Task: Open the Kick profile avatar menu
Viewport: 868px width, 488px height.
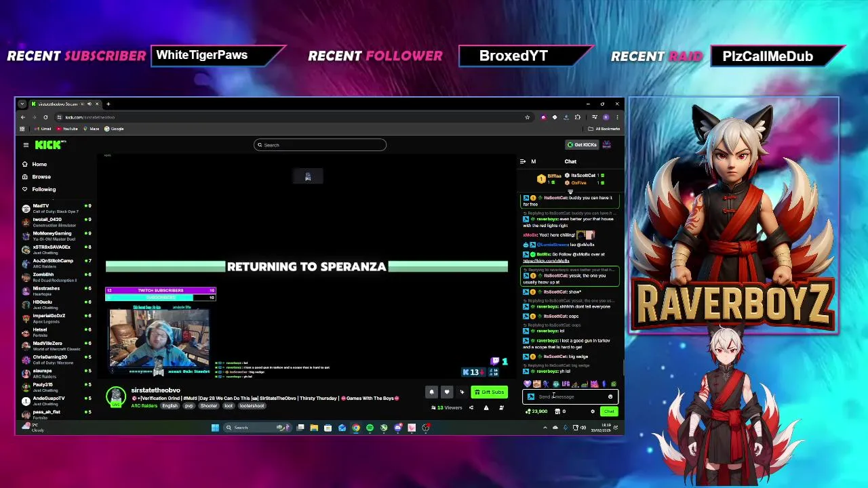Action: [x=607, y=144]
